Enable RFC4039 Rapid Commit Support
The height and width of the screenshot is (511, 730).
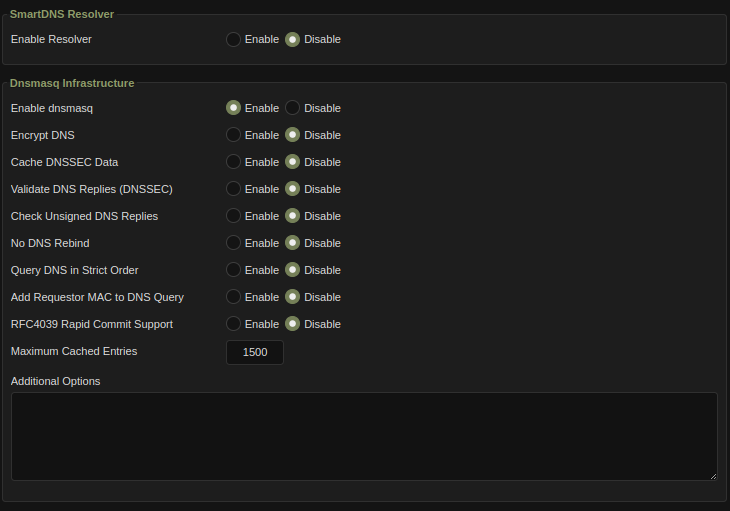click(233, 324)
